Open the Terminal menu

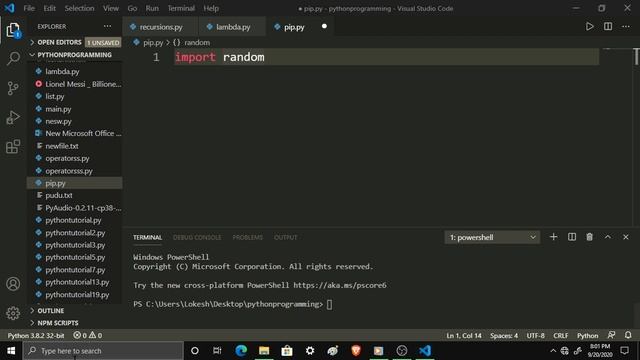pos(181,8)
